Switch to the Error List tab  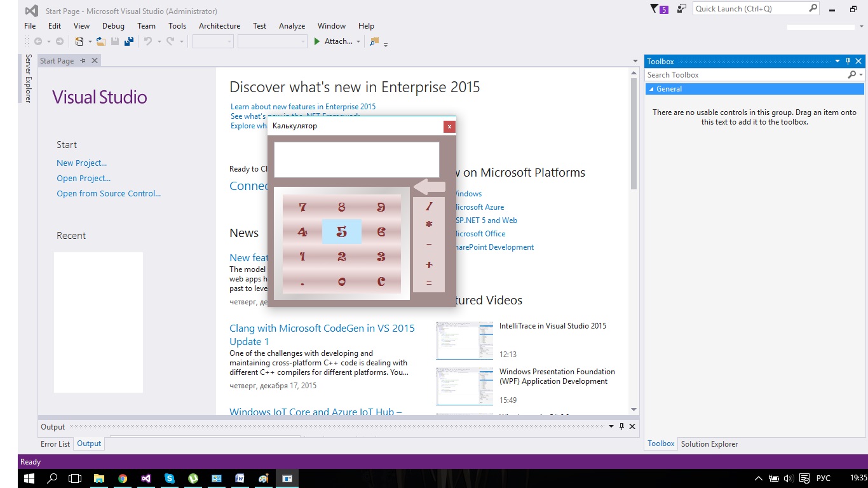[x=55, y=444]
